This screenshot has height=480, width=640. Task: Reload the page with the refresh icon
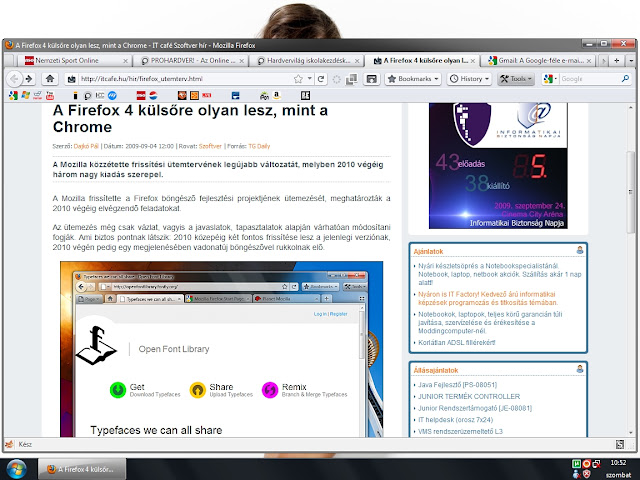pos(321,79)
